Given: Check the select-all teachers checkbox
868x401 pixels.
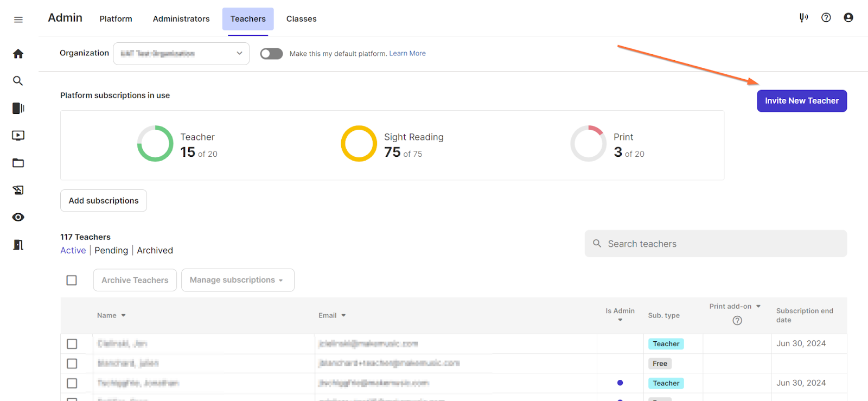Looking at the screenshot, I should tap(72, 280).
